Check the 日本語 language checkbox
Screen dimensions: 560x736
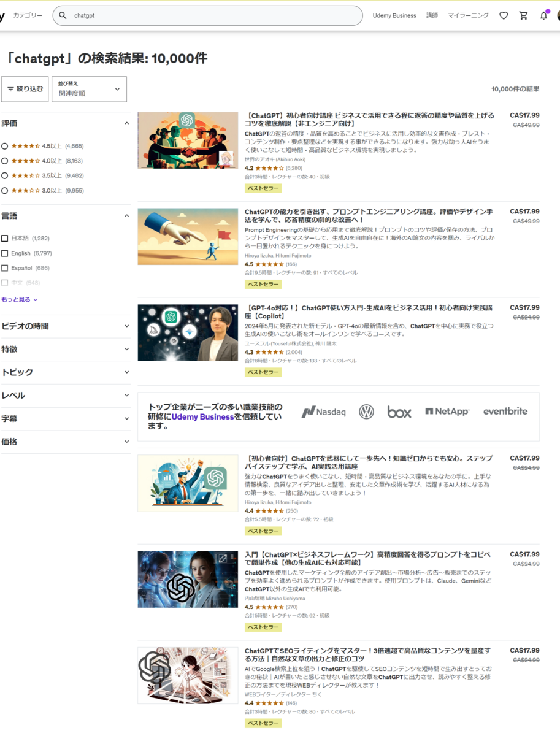click(x=5, y=238)
